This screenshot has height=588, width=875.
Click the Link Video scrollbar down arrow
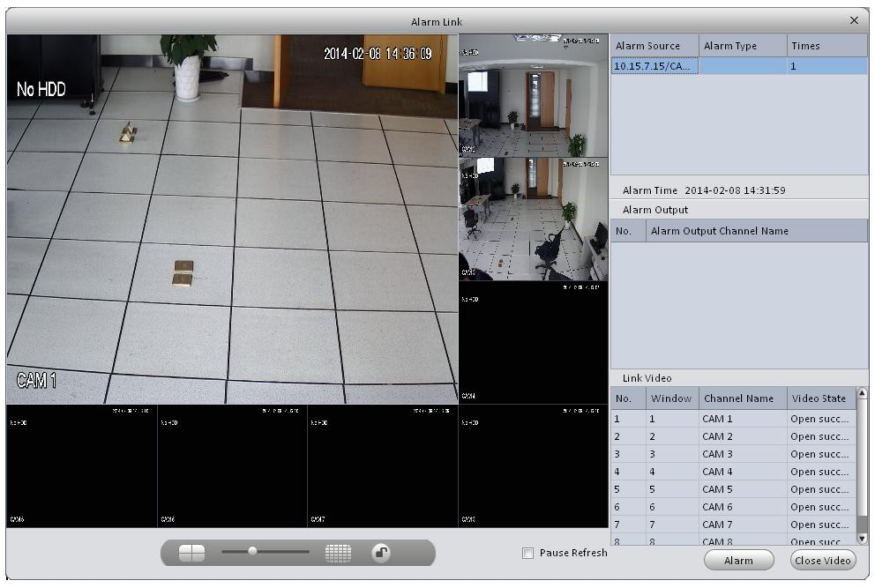862,539
